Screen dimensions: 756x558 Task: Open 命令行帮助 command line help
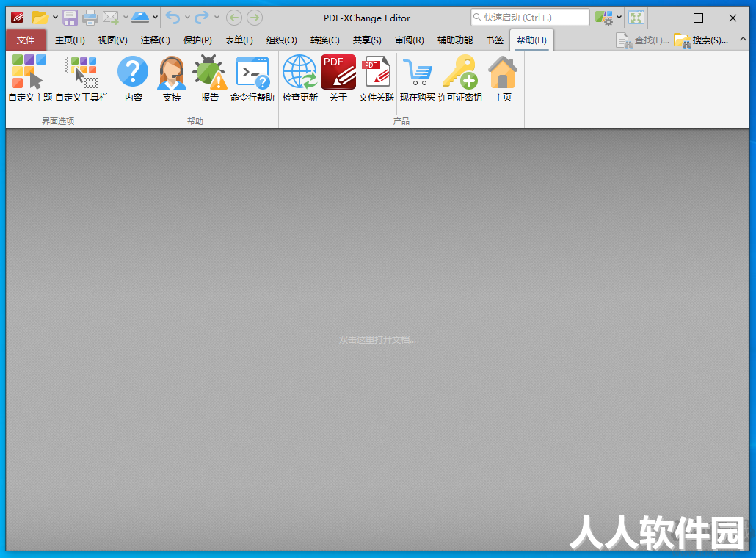(x=252, y=78)
